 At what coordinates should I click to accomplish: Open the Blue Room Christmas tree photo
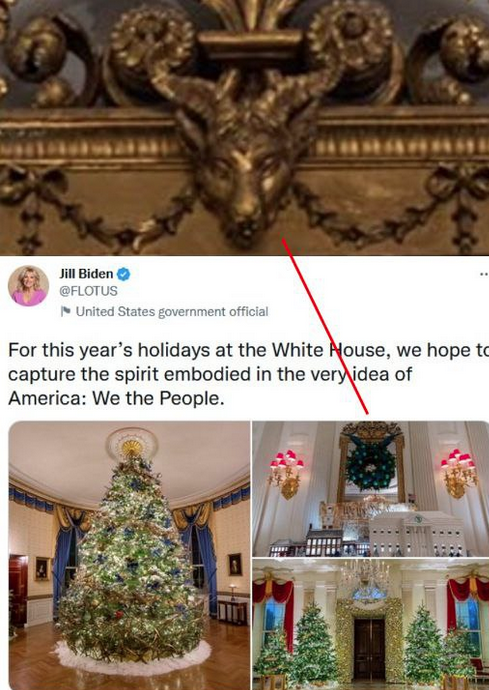(129, 555)
